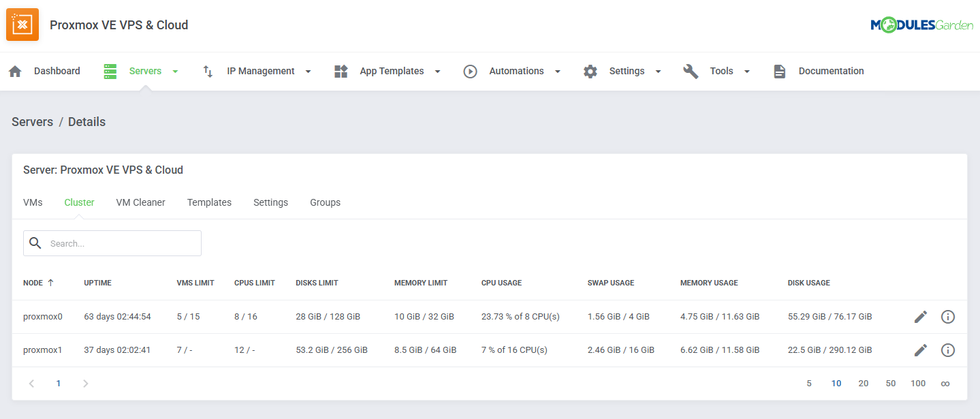Switch to the Templates tab

pyautogui.click(x=209, y=202)
